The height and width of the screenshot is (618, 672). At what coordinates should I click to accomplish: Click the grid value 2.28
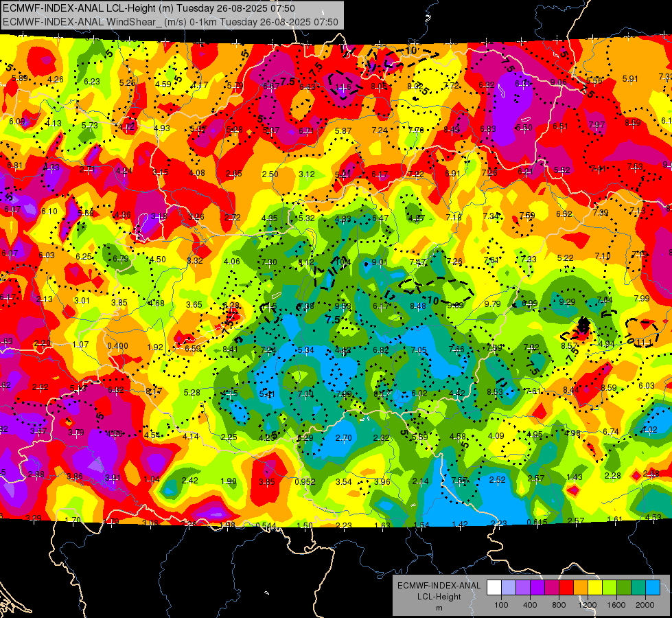[613, 476]
